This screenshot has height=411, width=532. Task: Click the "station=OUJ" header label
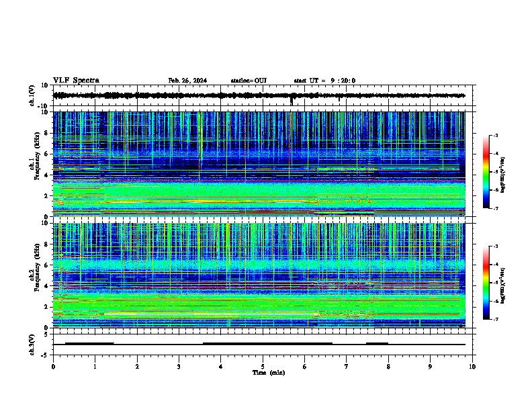[249, 81]
